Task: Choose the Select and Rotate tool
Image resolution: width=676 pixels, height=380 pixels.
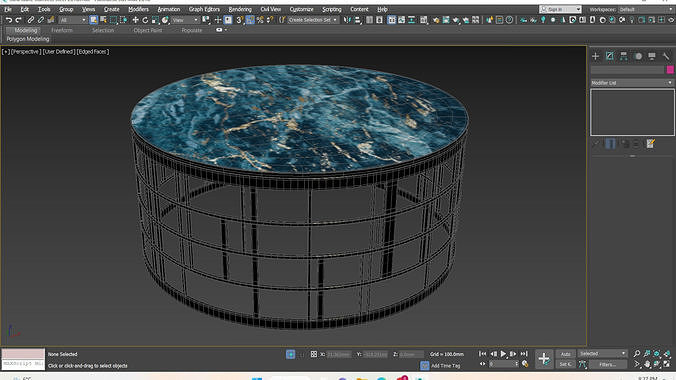Action: [x=145, y=20]
